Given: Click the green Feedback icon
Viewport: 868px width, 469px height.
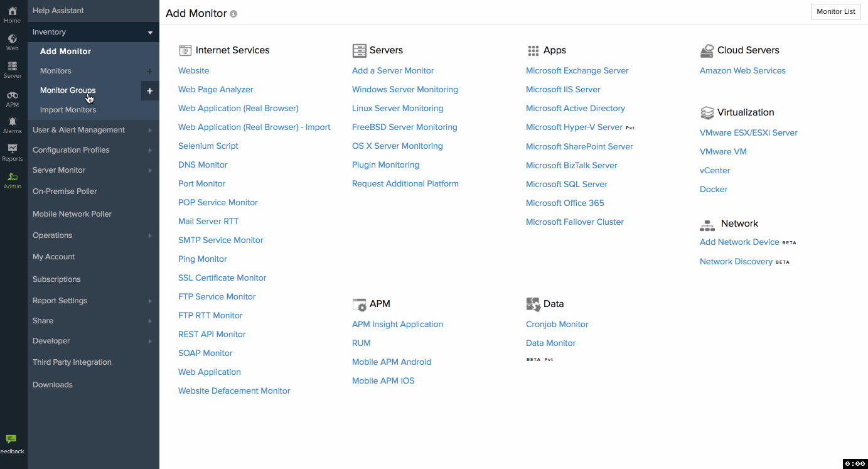Looking at the screenshot, I should click(12, 439).
